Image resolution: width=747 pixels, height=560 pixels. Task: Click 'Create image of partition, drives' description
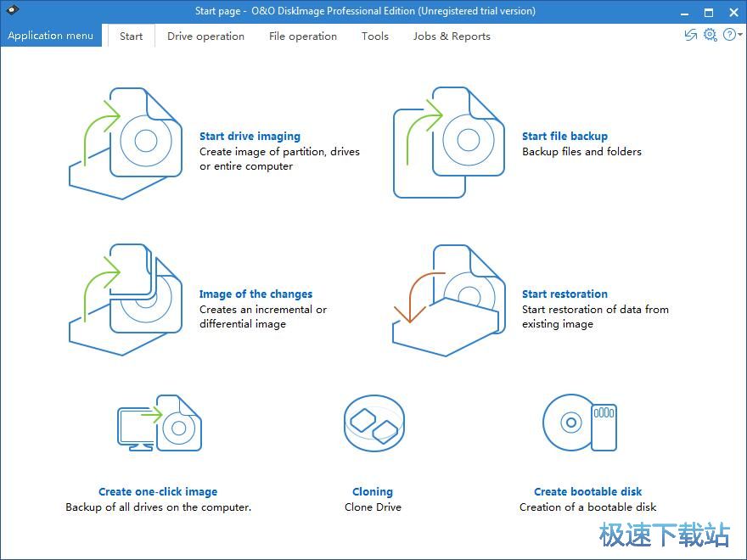[x=279, y=151]
